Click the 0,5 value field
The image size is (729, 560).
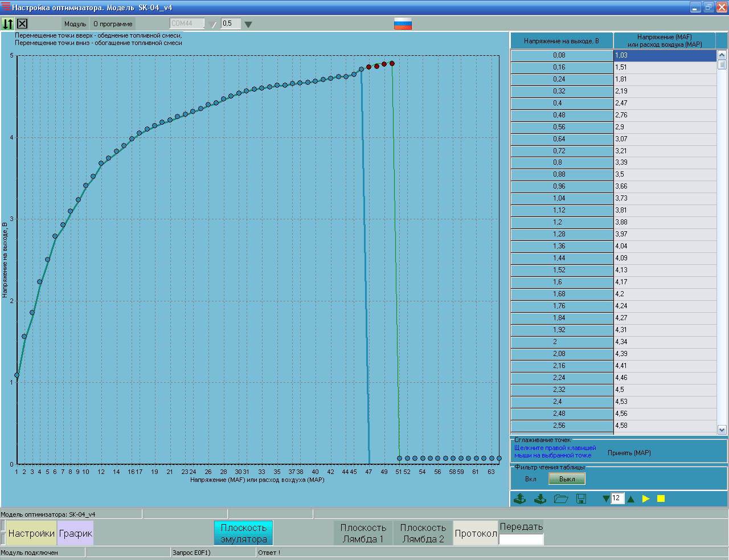pos(231,24)
